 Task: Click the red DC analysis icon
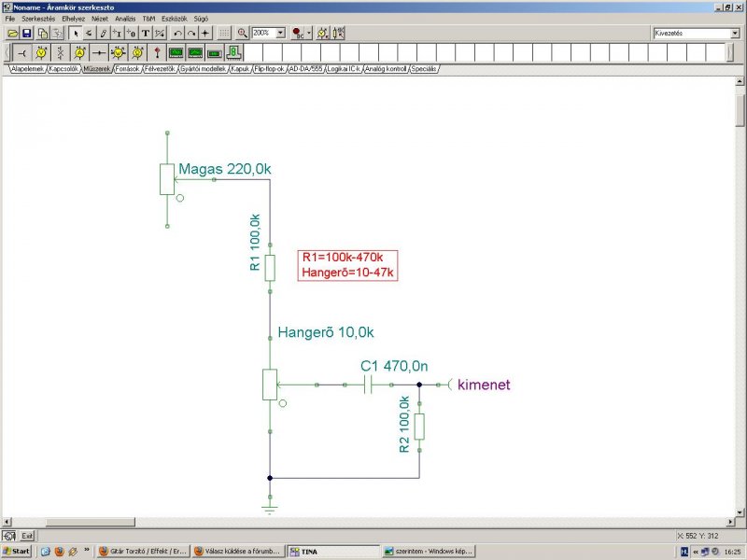pos(298,33)
